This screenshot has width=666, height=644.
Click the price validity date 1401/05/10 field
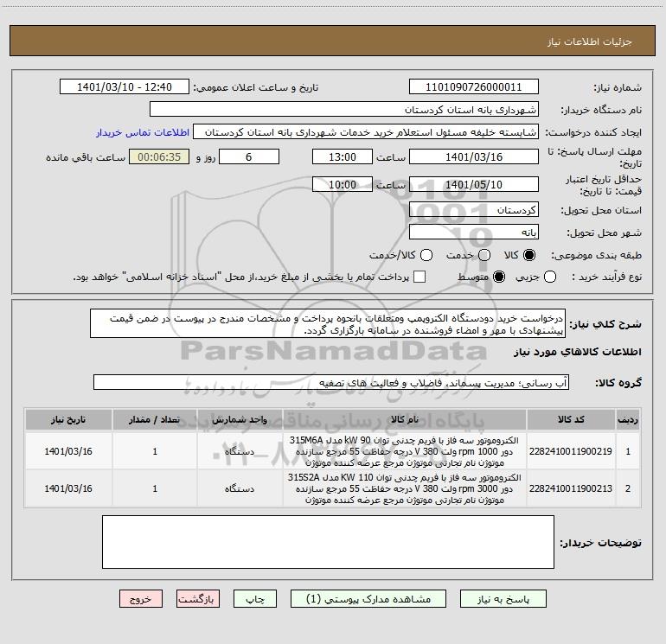pos(474,184)
